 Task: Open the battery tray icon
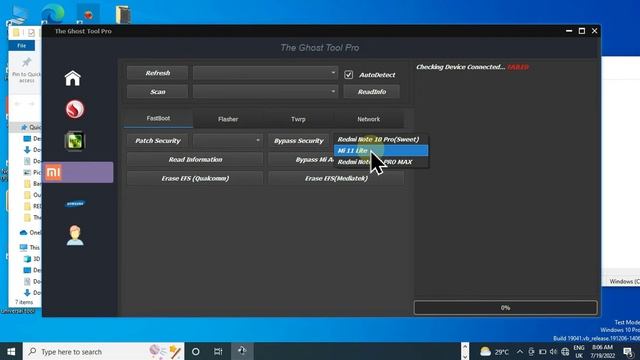(x=542, y=351)
